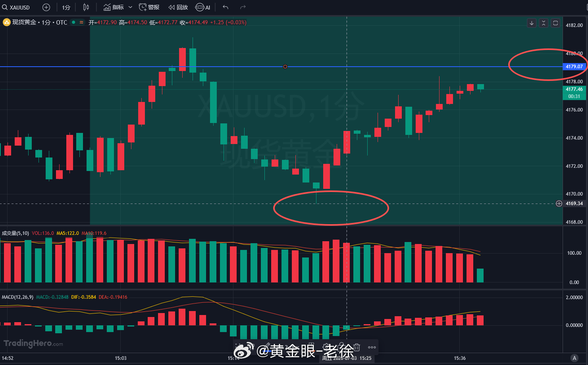Open the three-dot more options menu

372,347
